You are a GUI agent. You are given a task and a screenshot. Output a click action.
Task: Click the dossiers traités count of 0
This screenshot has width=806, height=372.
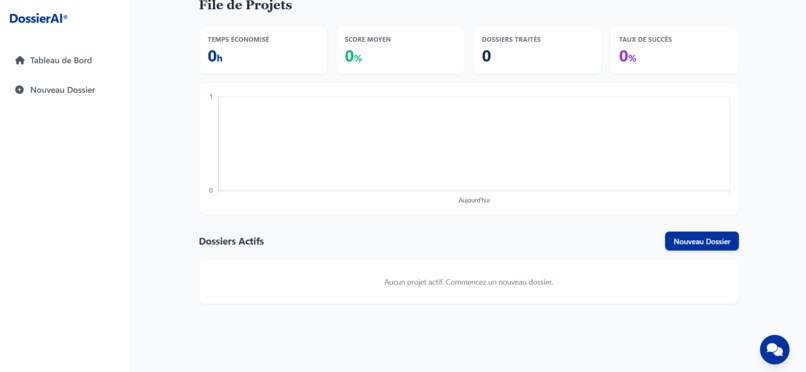tap(486, 56)
